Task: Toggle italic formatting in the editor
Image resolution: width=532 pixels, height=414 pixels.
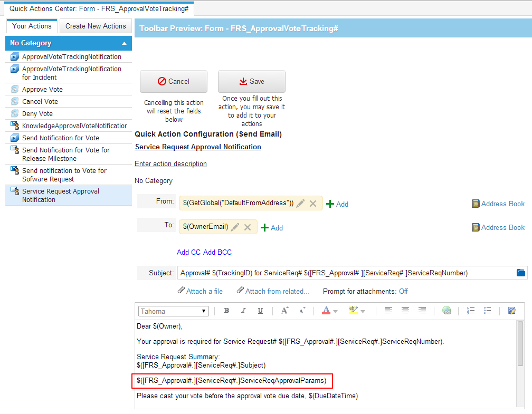Action: [243, 311]
